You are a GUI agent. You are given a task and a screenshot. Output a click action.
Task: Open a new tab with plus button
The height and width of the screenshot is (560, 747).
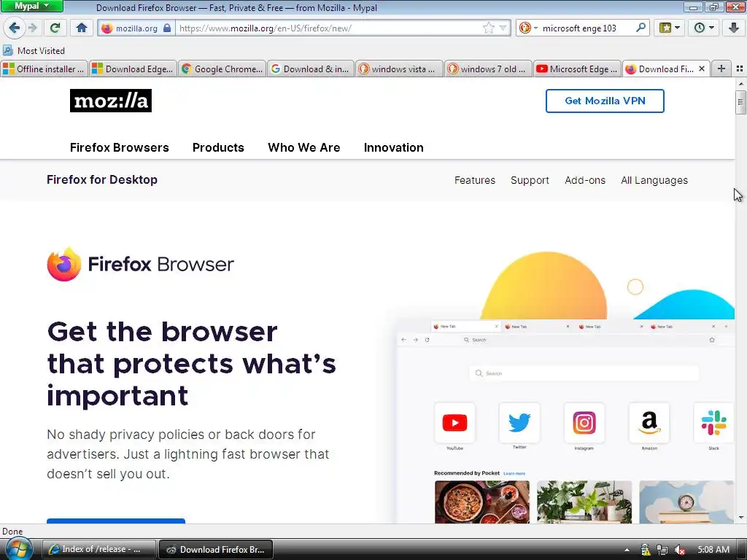pos(721,69)
